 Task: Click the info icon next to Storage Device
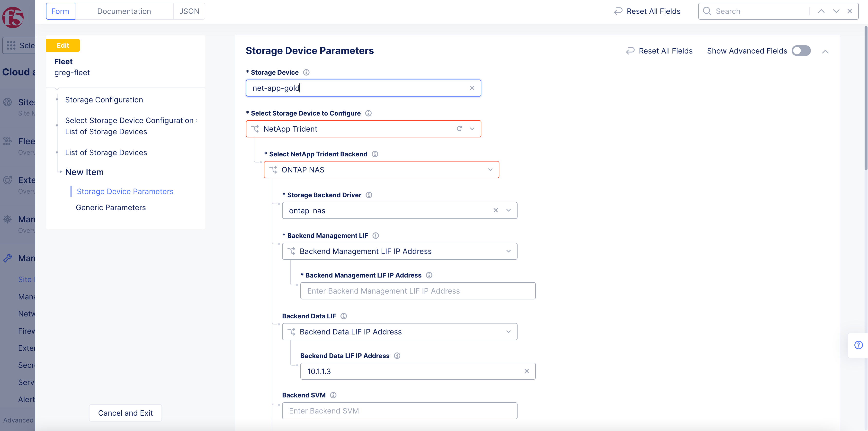tap(306, 72)
